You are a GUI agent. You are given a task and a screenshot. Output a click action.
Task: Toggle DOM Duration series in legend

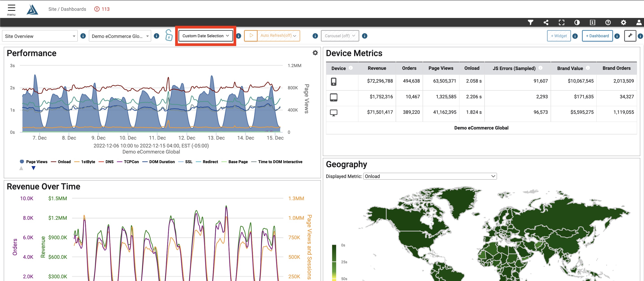pyautogui.click(x=159, y=162)
